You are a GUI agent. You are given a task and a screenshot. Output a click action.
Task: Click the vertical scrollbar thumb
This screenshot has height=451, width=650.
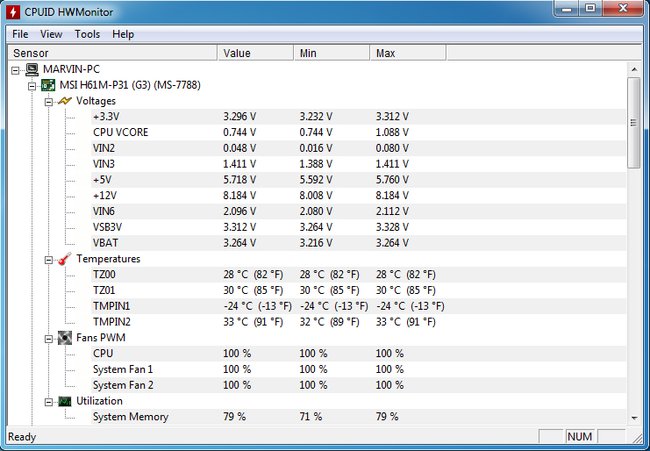[634, 123]
